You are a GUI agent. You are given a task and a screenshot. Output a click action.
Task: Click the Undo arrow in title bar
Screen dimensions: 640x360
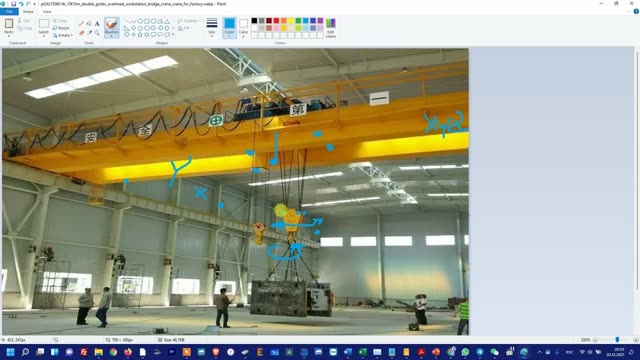(21, 4)
